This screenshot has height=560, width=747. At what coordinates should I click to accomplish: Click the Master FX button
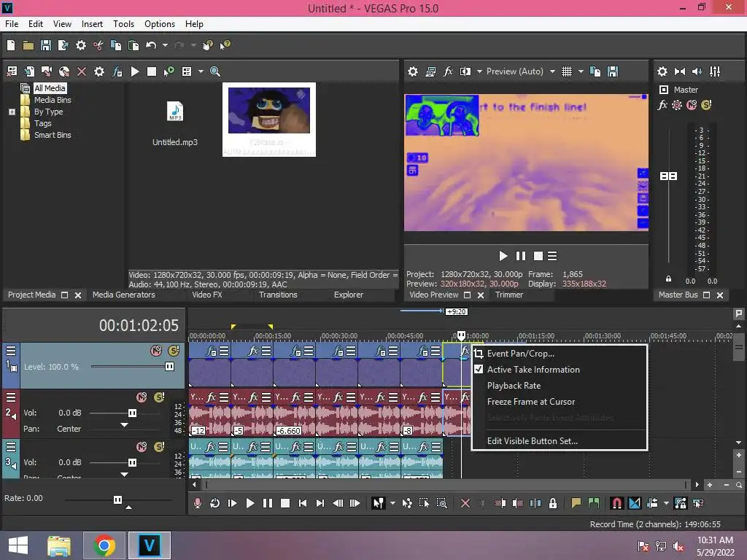click(662, 105)
